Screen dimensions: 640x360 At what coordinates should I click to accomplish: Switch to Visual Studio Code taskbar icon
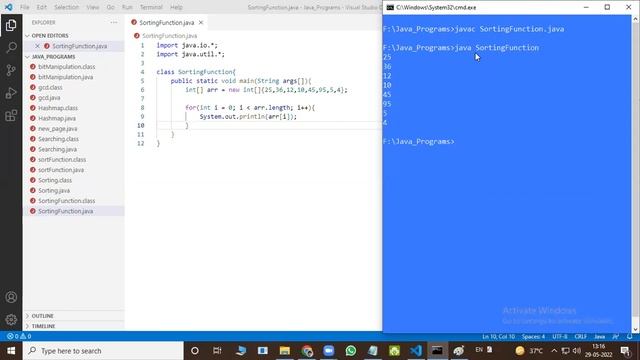(416, 351)
